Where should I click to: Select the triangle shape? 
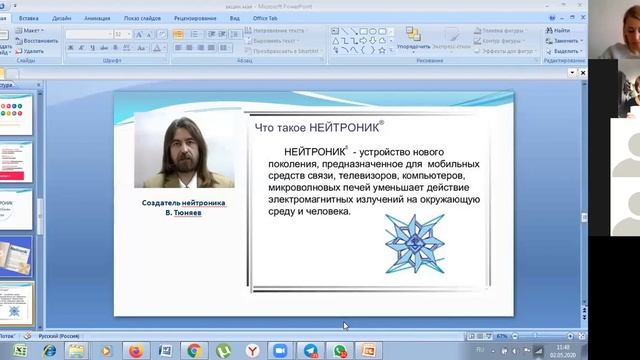tap(335, 41)
